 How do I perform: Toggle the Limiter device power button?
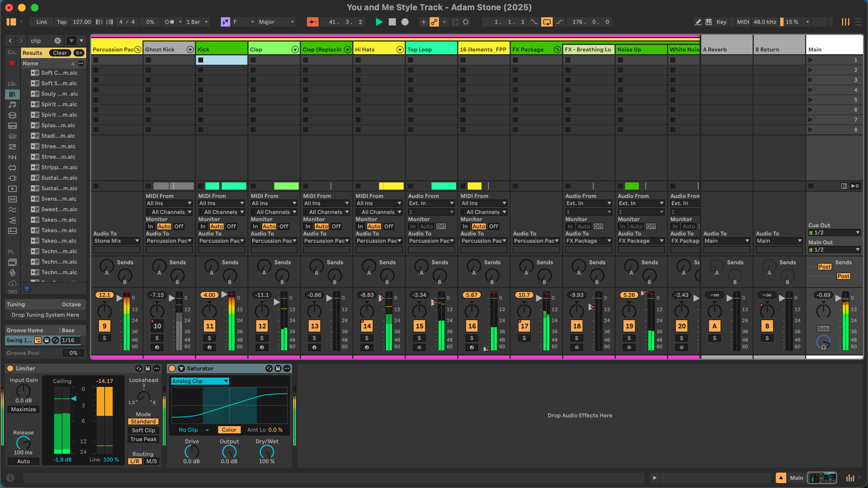pyautogui.click(x=10, y=368)
